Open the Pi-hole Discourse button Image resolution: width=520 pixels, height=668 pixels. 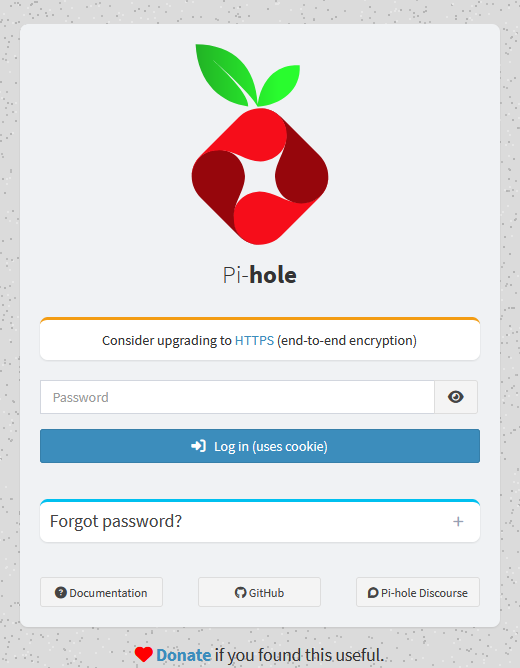(x=418, y=592)
